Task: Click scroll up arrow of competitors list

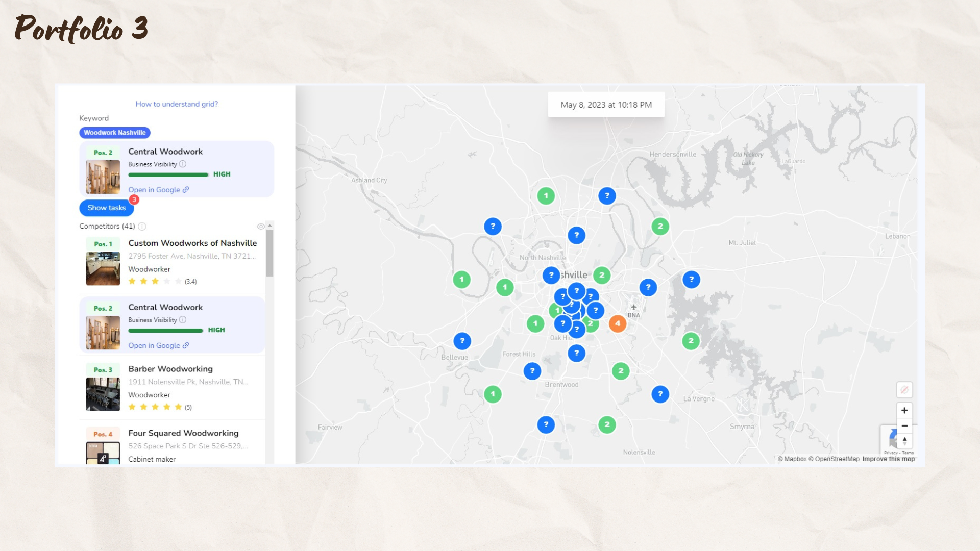Action: (x=270, y=226)
